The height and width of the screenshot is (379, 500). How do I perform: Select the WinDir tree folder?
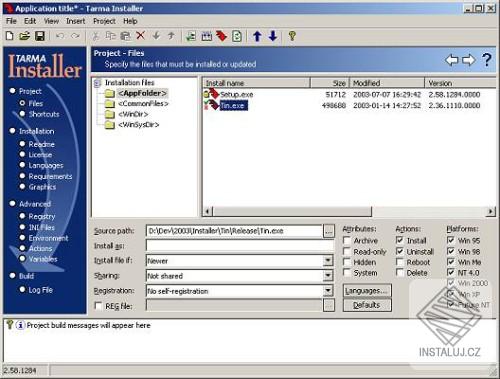click(x=133, y=114)
